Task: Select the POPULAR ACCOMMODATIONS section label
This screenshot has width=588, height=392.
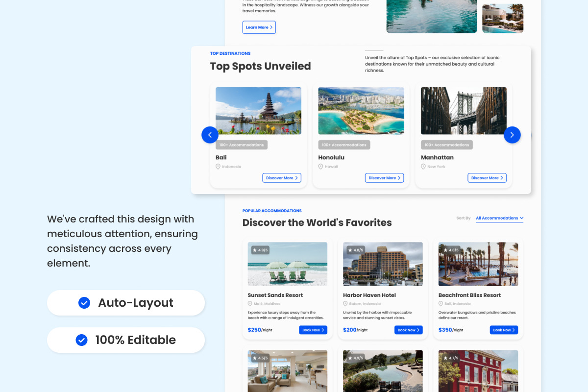Action: click(x=272, y=210)
